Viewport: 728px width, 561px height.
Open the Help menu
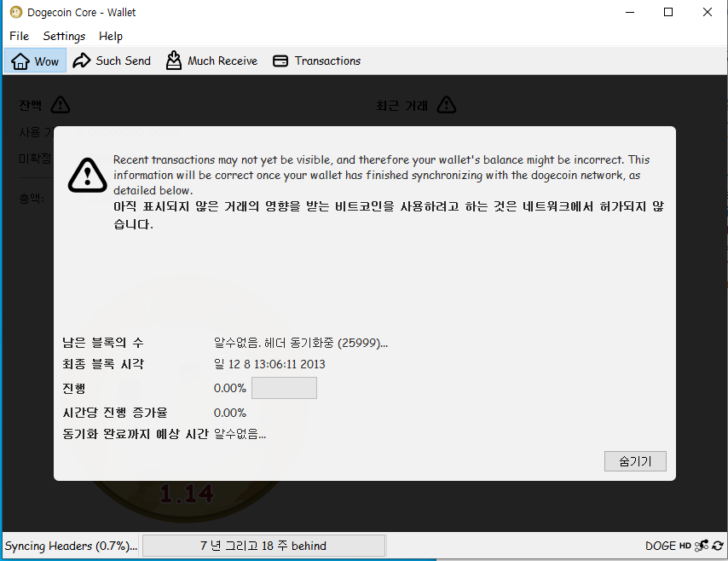111,36
